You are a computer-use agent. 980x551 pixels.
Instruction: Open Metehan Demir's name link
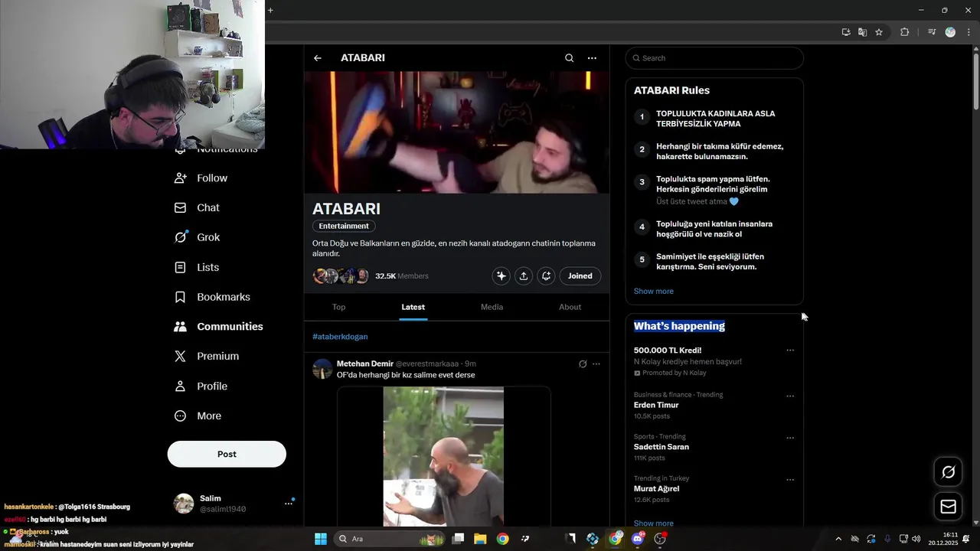point(365,364)
